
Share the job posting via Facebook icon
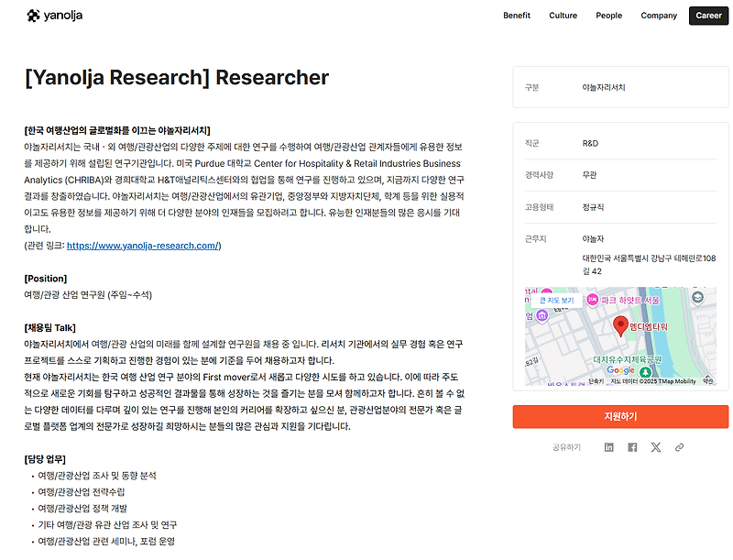631,446
